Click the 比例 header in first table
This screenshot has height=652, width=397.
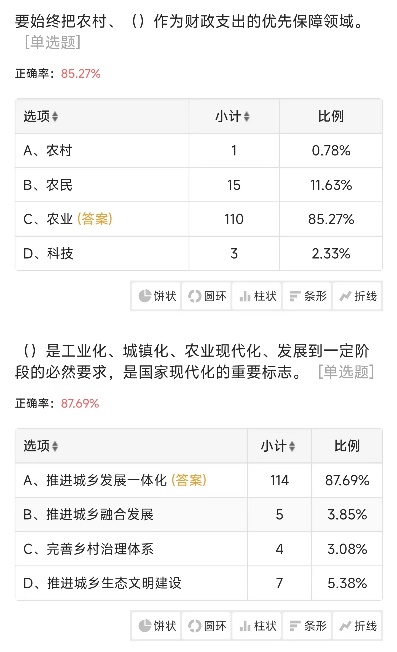pyautogui.click(x=331, y=116)
